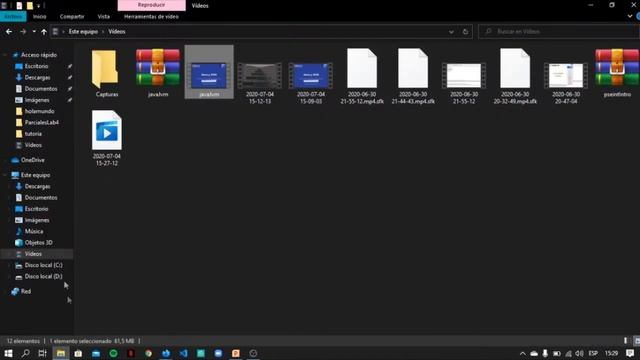Show hidden system tray icons
This screenshot has width=640, height=360.
tap(523, 353)
